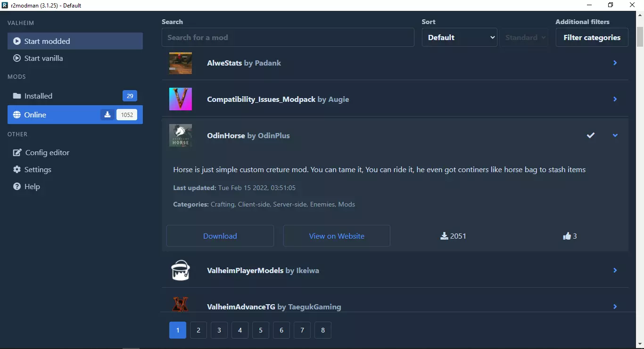Click the r2modman app icon in title bar

(x=5, y=5)
